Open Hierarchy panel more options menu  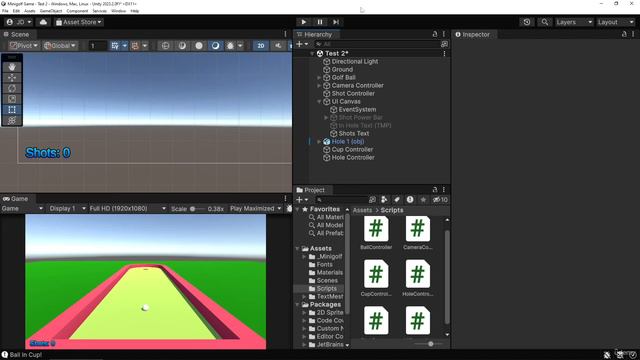[444, 34]
